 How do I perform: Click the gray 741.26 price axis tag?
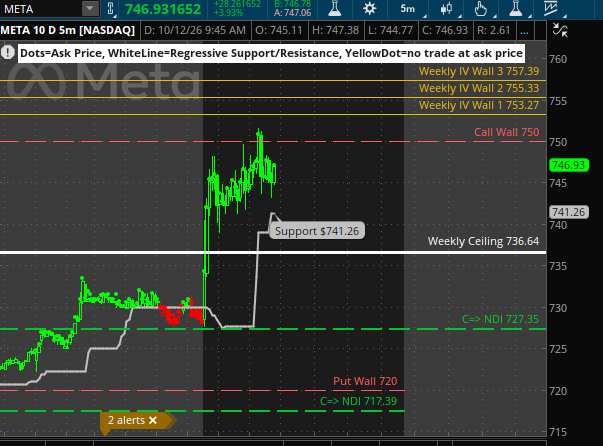[569, 212]
